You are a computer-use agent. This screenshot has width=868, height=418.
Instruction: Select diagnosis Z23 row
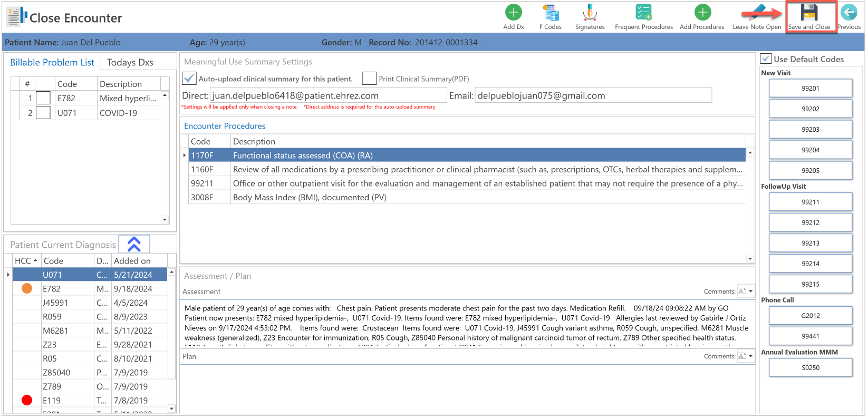click(x=90, y=344)
